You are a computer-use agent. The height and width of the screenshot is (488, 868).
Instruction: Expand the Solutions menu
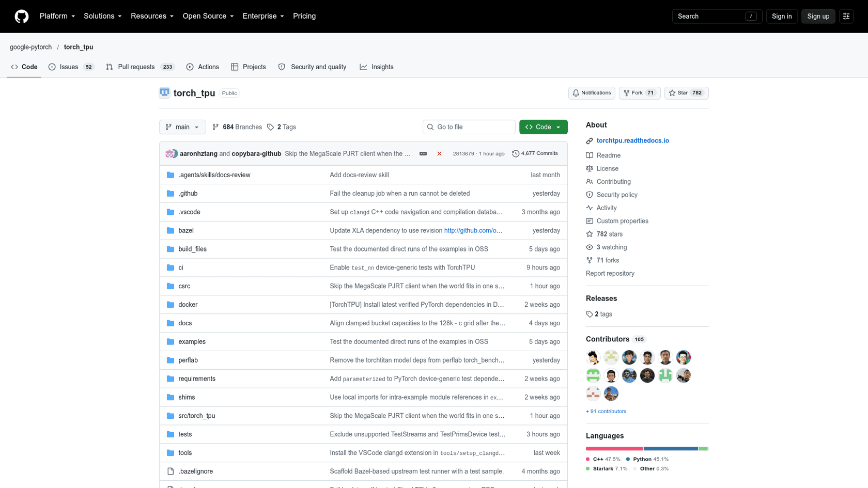coord(103,17)
